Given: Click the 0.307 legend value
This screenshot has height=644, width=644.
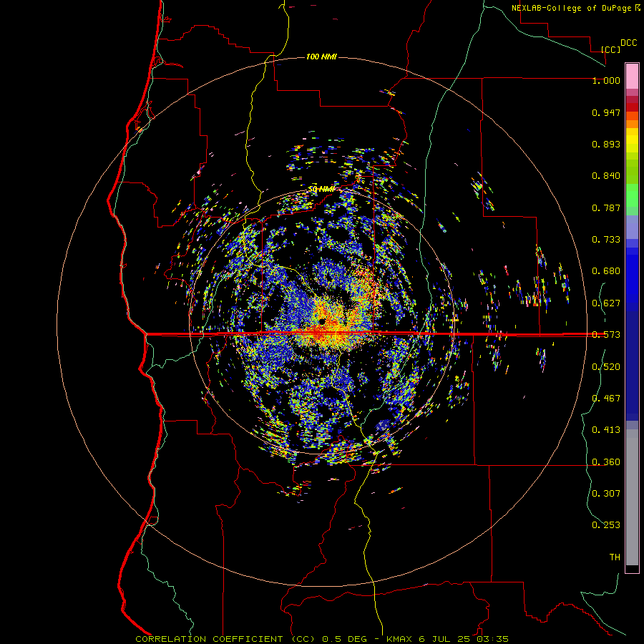Looking at the screenshot, I should [606, 493].
